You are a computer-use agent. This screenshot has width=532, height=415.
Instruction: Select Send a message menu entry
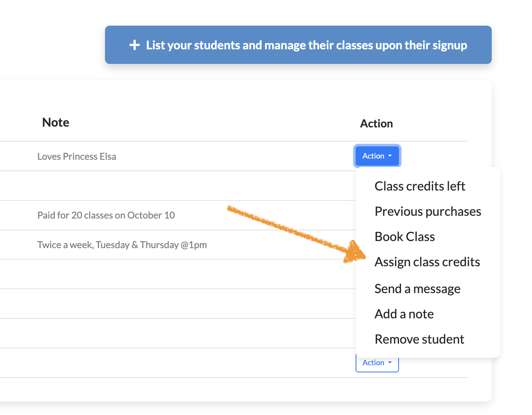tap(417, 289)
